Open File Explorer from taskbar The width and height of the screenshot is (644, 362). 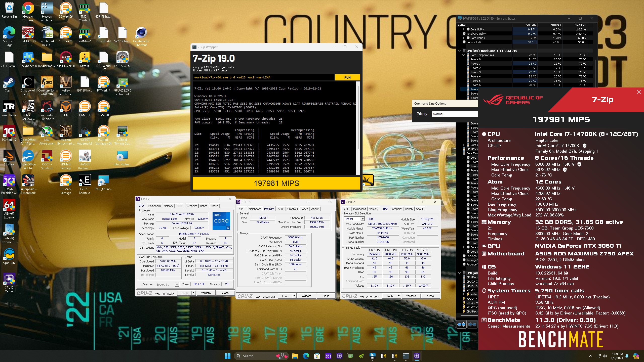click(295, 356)
